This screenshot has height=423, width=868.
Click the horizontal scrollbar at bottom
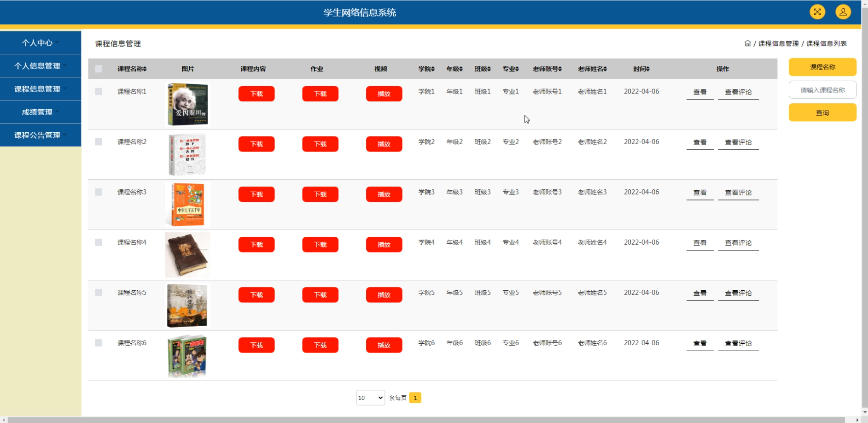426,420
